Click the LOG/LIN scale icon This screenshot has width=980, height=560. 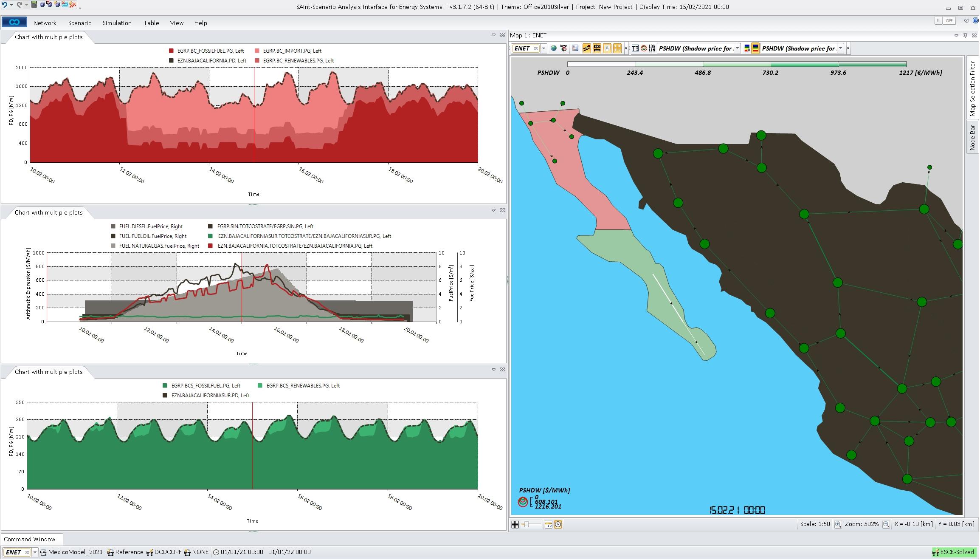point(652,48)
